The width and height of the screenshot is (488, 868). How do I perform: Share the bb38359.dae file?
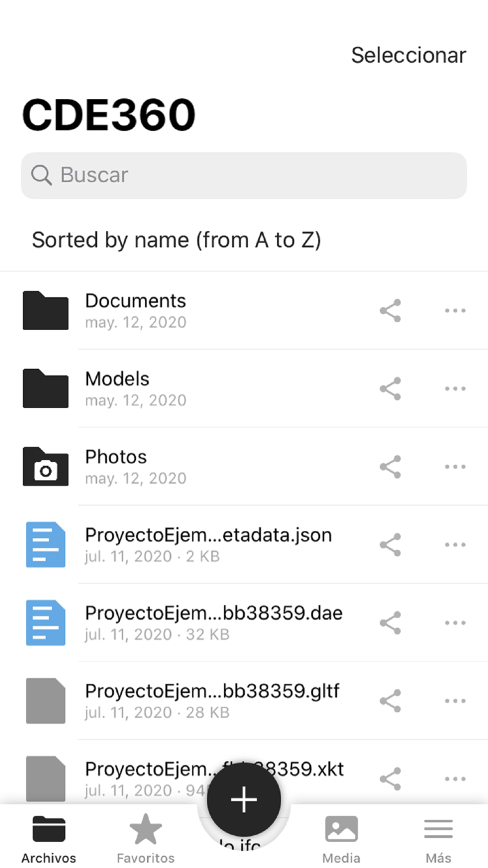390,623
